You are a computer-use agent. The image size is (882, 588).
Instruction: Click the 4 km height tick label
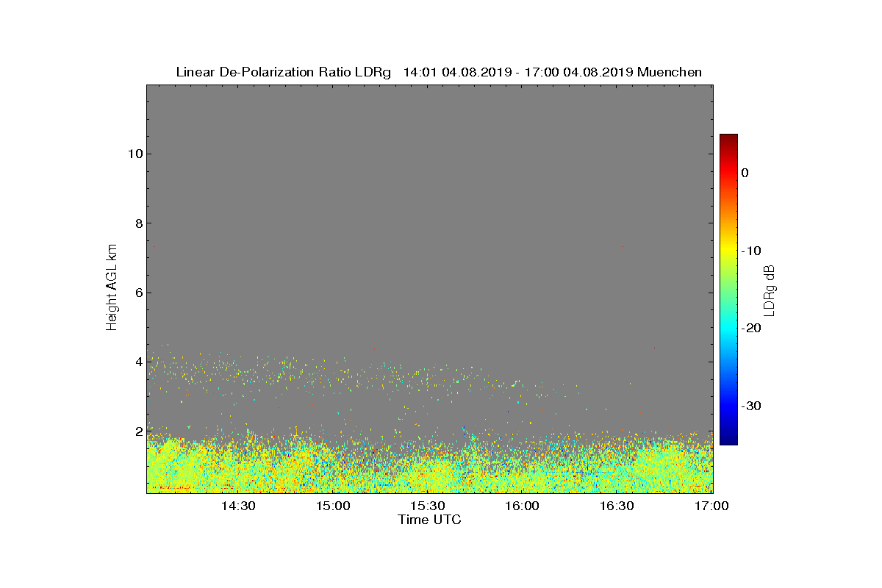click(x=138, y=362)
